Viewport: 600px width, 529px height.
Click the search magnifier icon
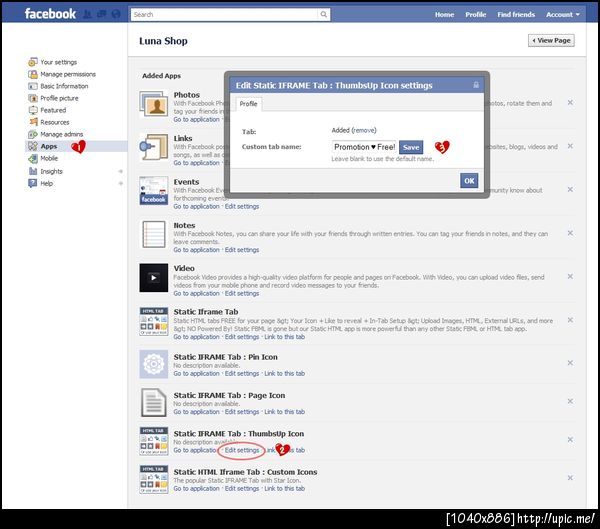(324, 15)
